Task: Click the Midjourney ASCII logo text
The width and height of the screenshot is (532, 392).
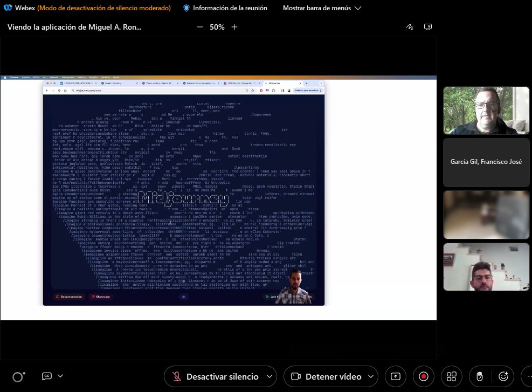Action: tap(184, 199)
